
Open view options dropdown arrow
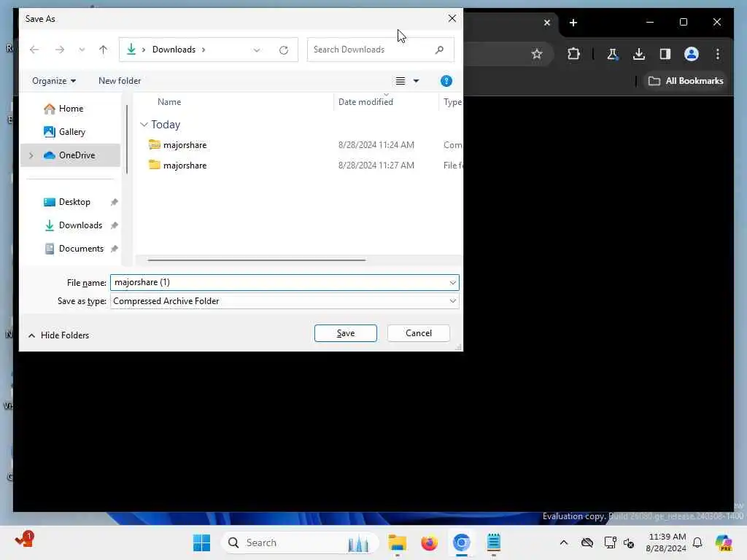tap(416, 81)
